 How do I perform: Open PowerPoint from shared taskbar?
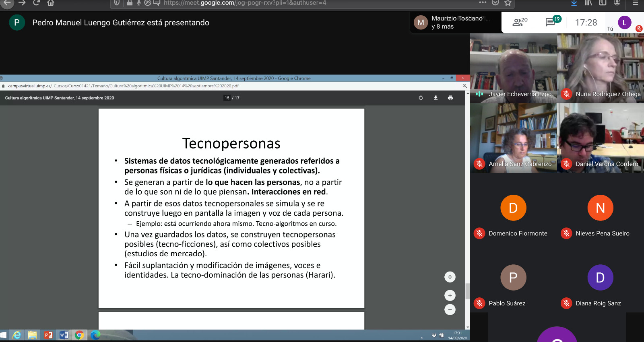tap(48, 335)
